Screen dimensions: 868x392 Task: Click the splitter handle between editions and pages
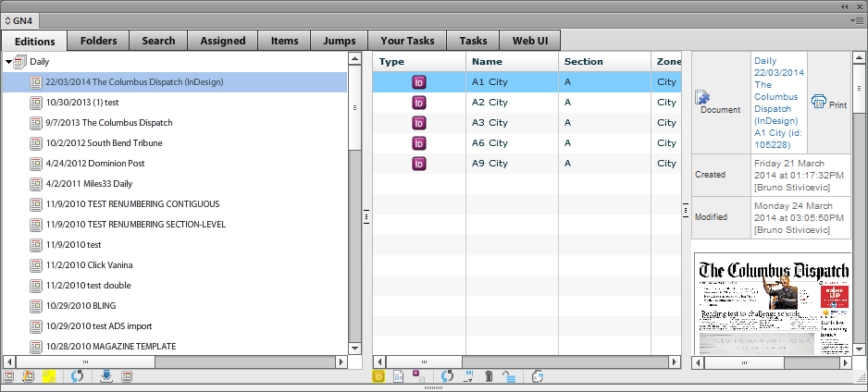(366, 216)
